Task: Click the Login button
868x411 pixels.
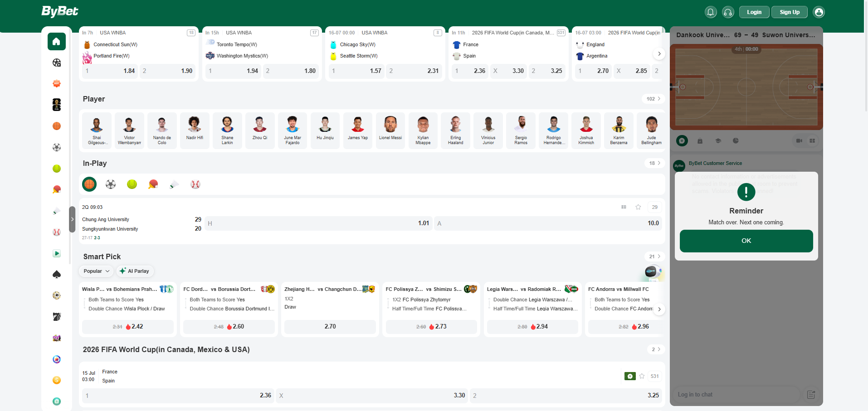Action: (754, 12)
